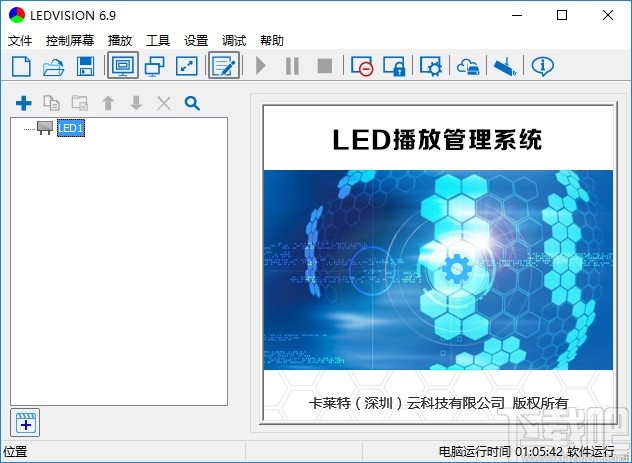Click the LED screen icon beside LED1
The height and width of the screenshot is (463, 632).
45,128
